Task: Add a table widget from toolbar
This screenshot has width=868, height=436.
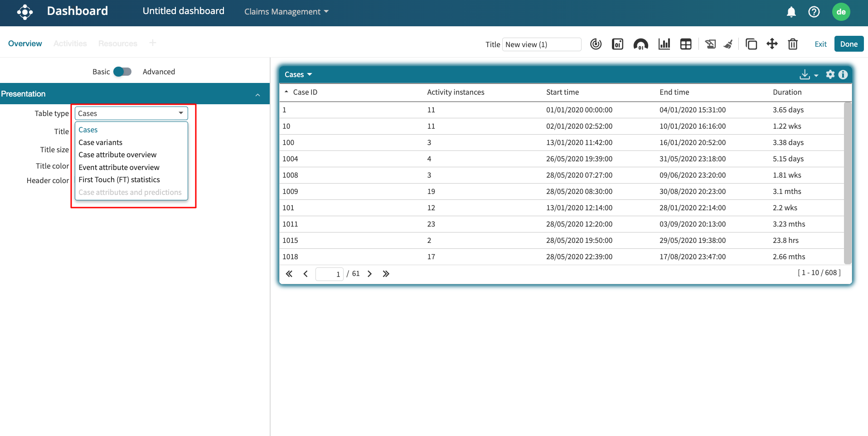Action: coord(686,44)
